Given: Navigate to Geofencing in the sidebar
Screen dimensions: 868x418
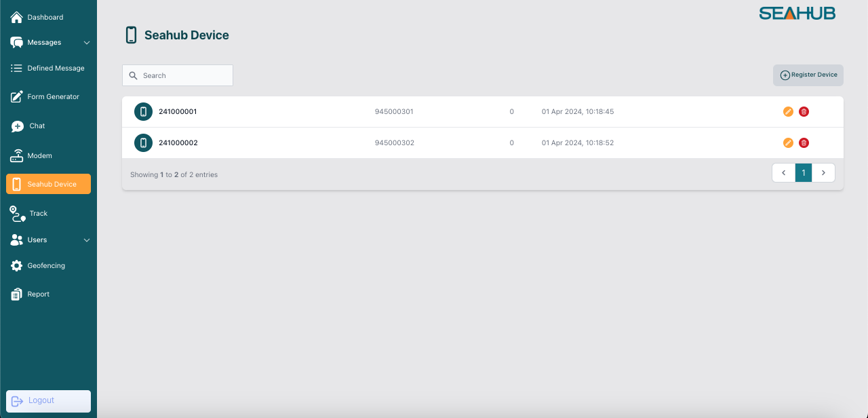Looking at the screenshot, I should pyautogui.click(x=46, y=266).
